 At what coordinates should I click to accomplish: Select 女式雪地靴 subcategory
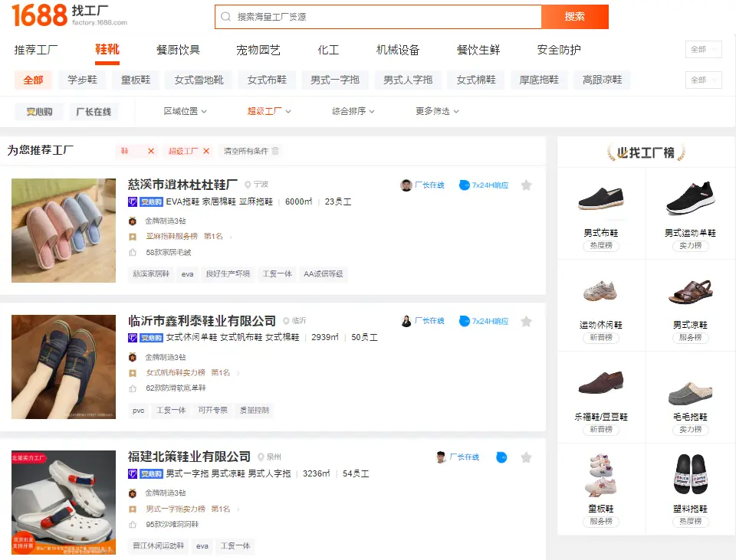pyautogui.click(x=199, y=80)
